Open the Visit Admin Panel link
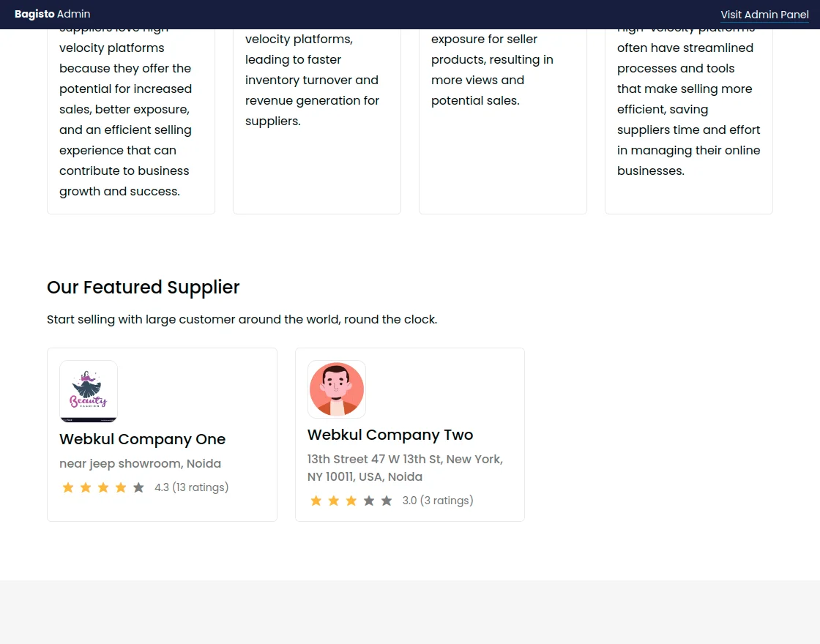Image resolution: width=820 pixels, height=644 pixels. (x=764, y=15)
